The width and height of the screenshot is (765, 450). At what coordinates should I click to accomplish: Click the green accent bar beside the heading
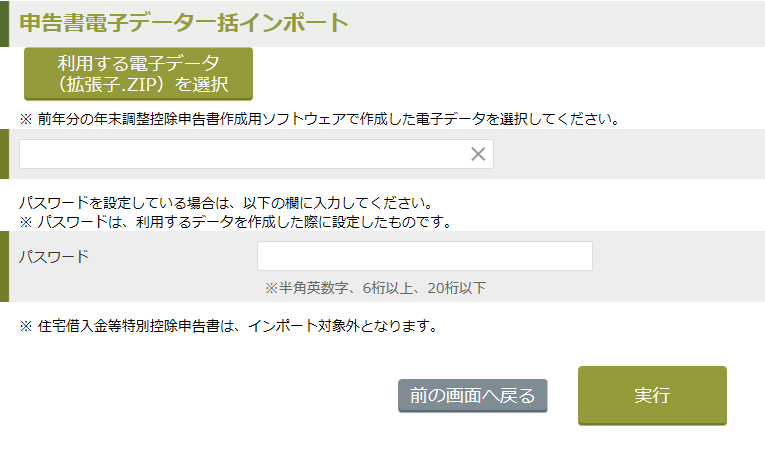4,23
